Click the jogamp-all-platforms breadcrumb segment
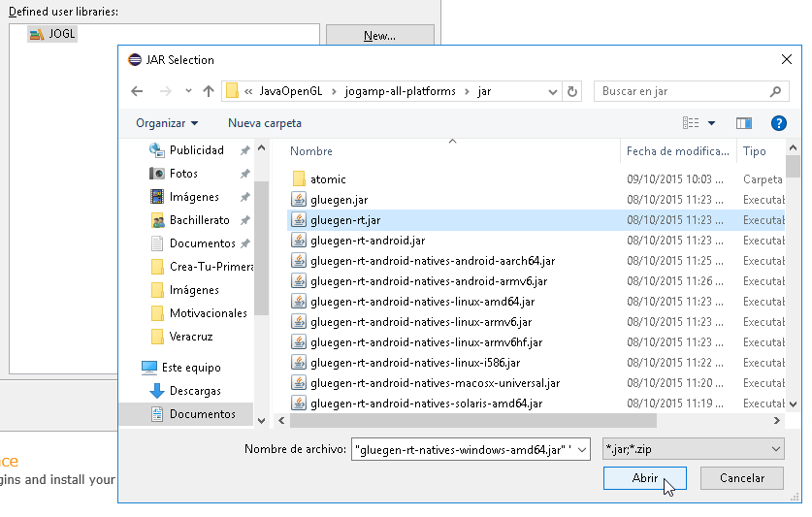This screenshot has width=812, height=517. pos(401,92)
